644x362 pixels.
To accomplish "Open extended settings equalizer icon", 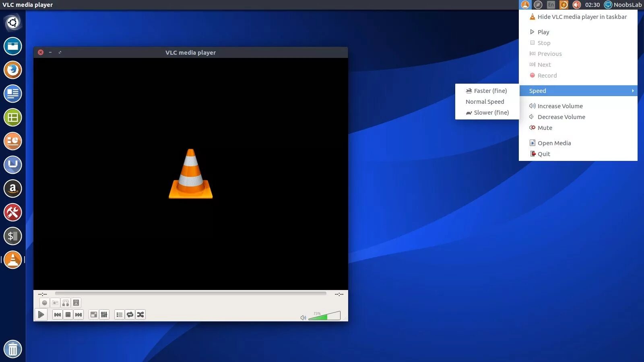I will [104, 315].
